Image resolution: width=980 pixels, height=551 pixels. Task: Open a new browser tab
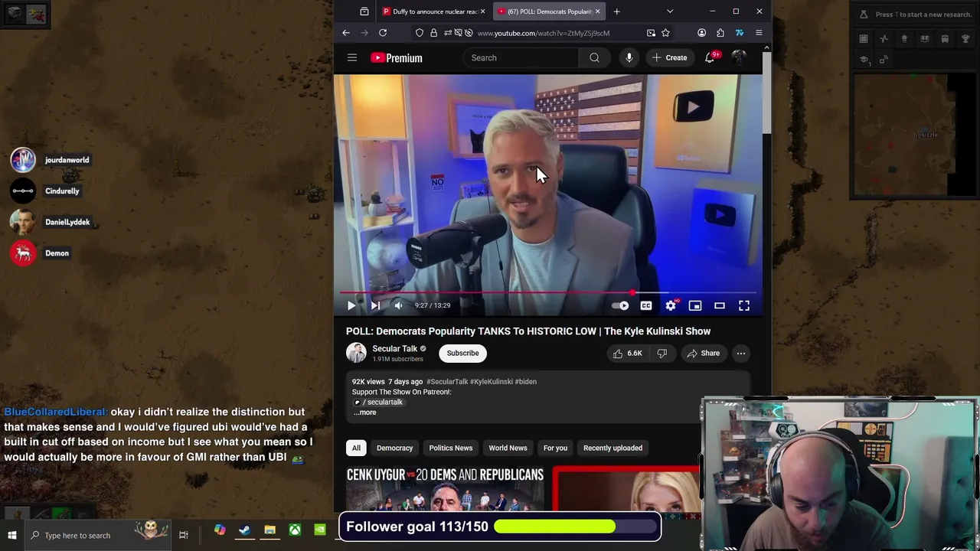617,11
